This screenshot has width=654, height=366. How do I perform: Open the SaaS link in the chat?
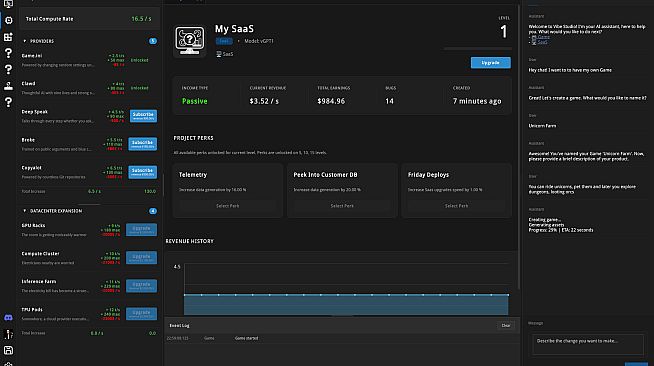click(x=542, y=42)
